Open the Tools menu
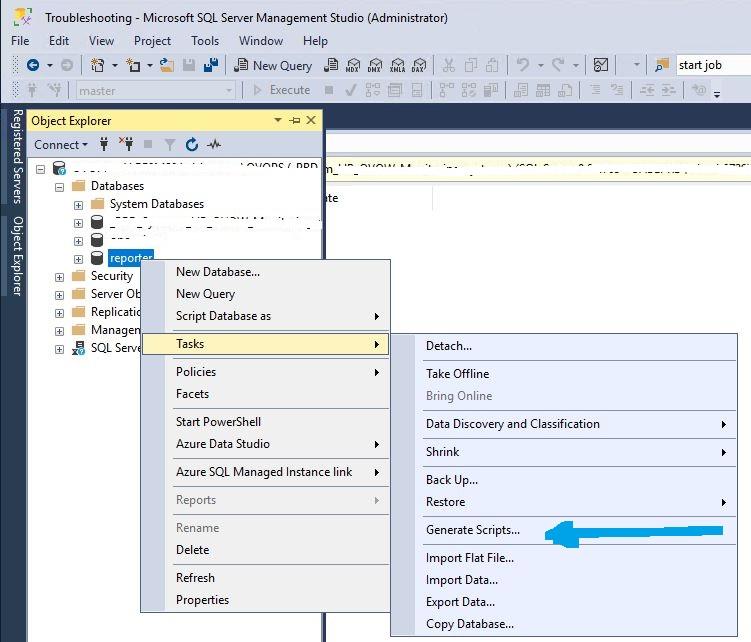751x642 pixels. point(205,41)
